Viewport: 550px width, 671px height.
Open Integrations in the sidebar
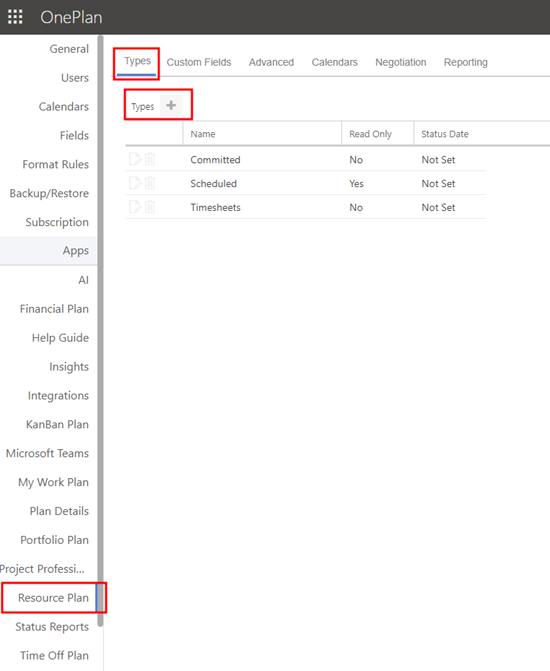[x=58, y=396]
